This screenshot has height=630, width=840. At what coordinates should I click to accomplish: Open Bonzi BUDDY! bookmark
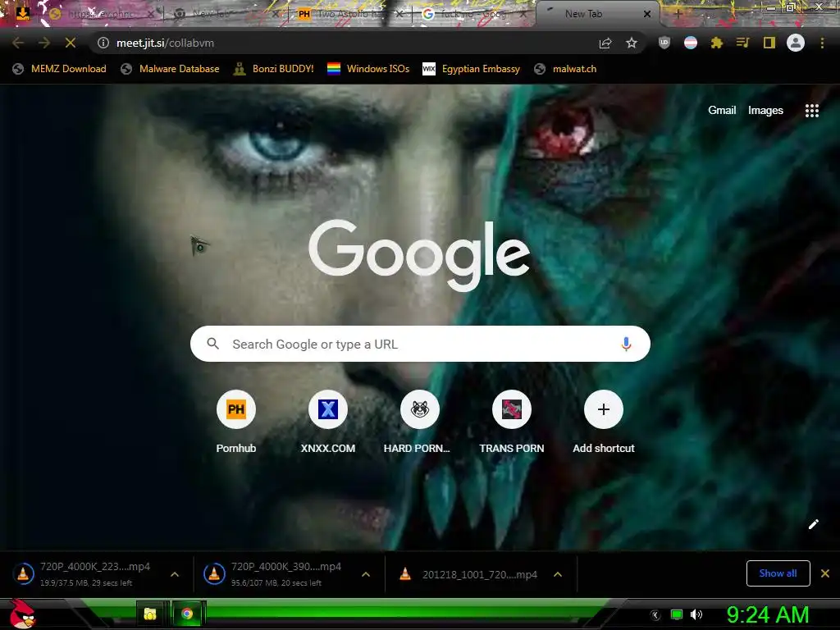[274, 69]
